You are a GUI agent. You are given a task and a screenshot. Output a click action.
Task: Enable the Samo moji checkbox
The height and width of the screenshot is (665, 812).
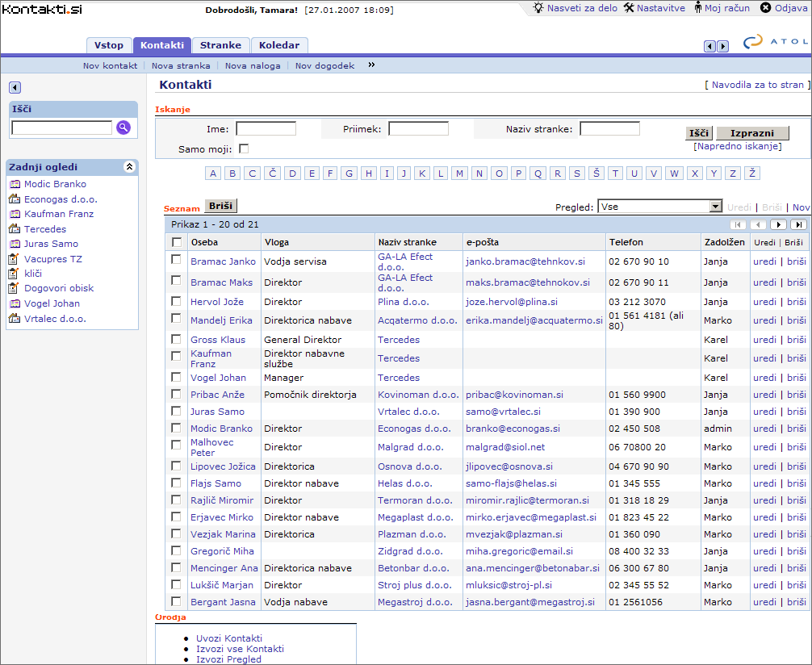pos(244,149)
